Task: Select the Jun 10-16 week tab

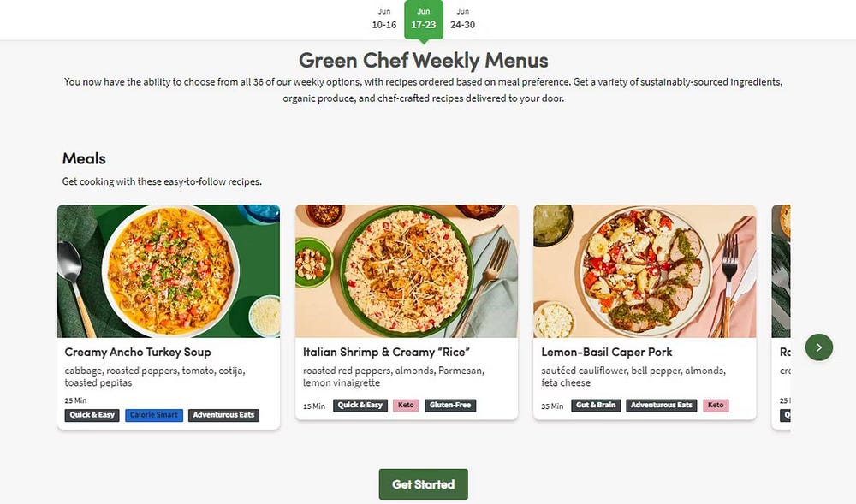Action: point(384,19)
